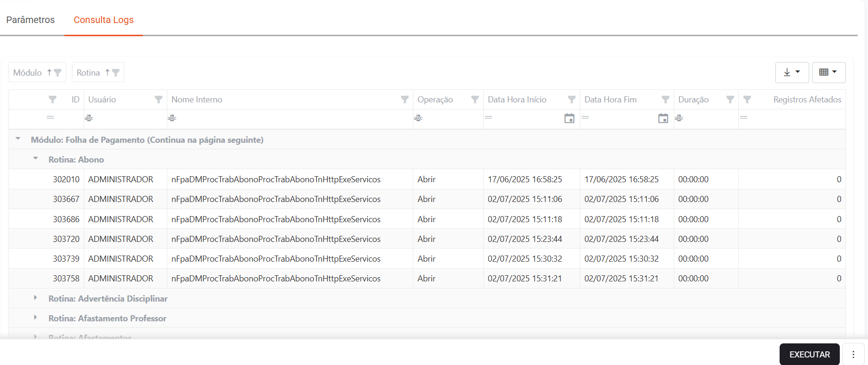Click filter icon in ID column header

pyautogui.click(x=53, y=100)
